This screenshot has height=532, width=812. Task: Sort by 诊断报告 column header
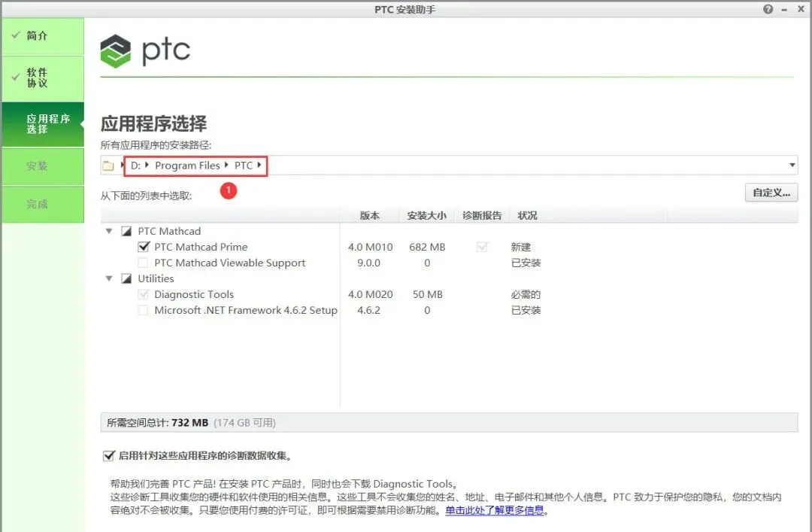[482, 216]
